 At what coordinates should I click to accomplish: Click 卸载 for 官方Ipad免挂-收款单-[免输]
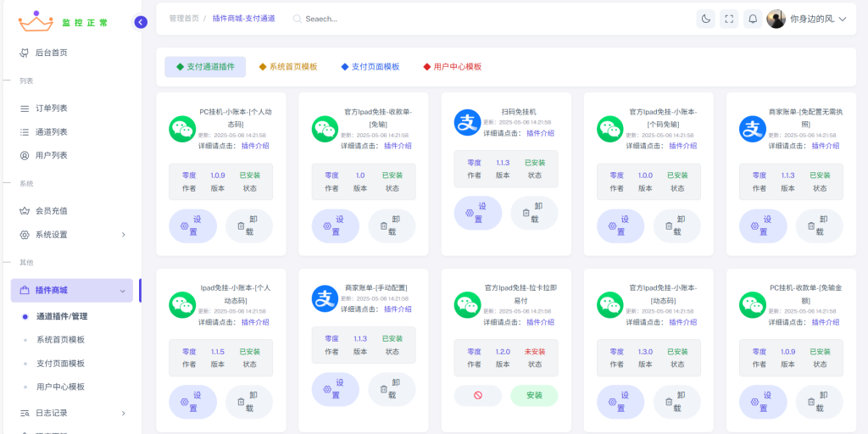(392, 225)
